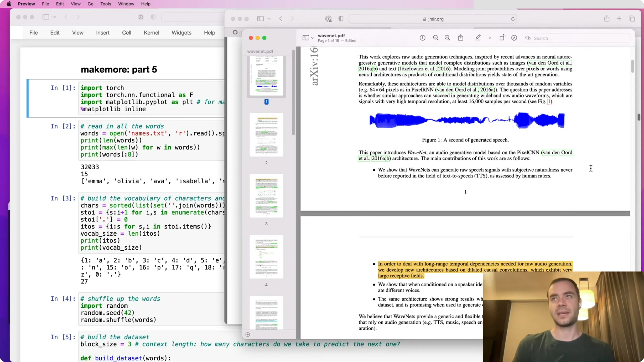Toggle the sidebar in the notebook browser window

(x=46, y=17)
